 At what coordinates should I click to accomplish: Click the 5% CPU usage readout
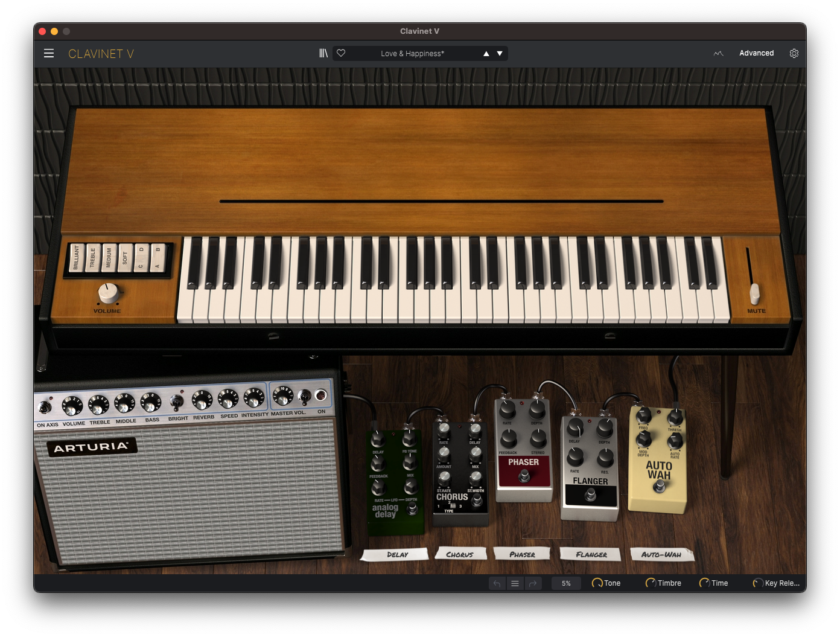(566, 583)
